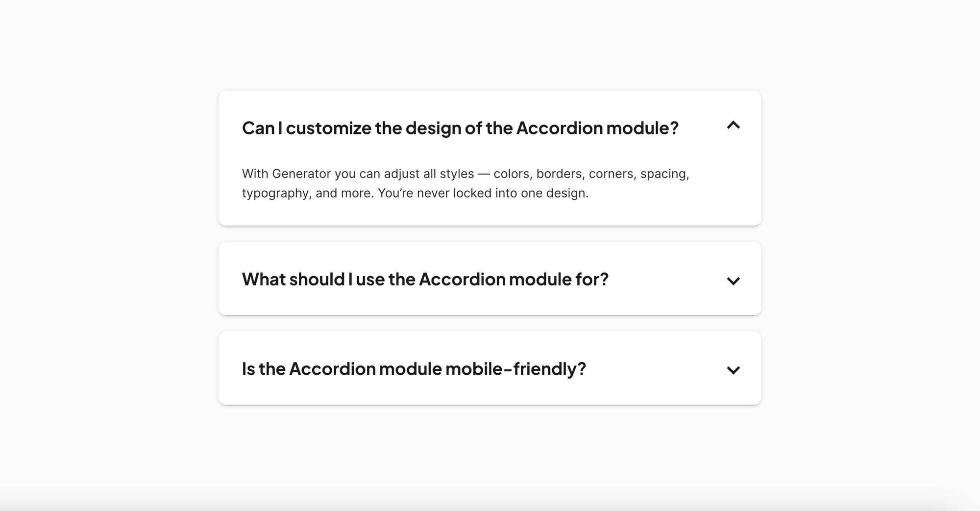Click the down chevron next to the mobile-friendly question
980x511 pixels.
coord(733,370)
